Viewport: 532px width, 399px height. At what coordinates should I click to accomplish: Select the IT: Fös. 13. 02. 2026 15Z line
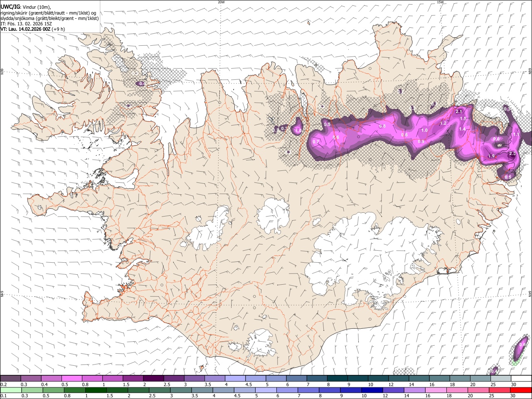pos(26,24)
